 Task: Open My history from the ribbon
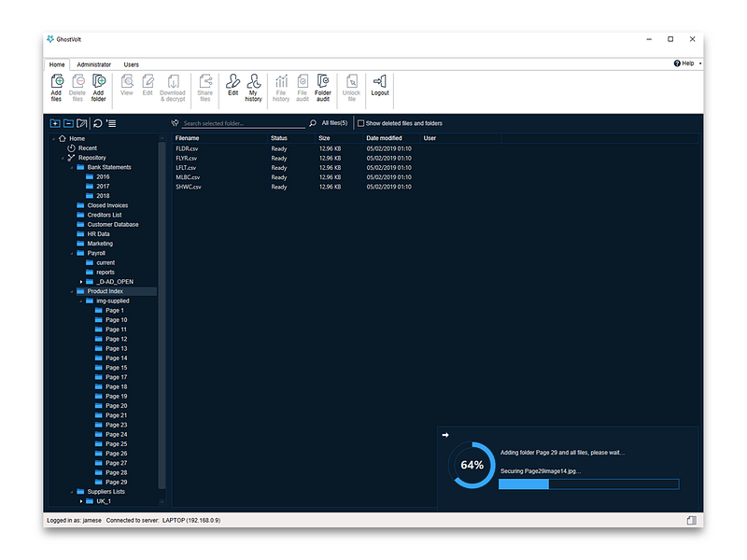[x=253, y=88]
